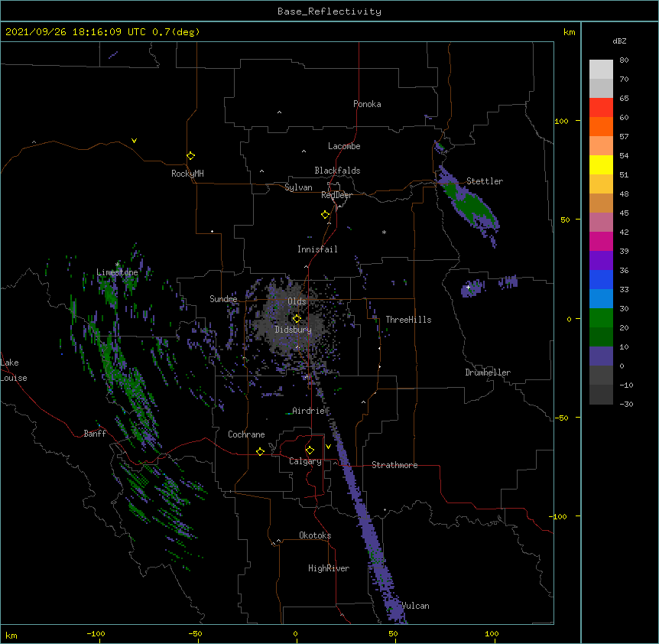Click the Ponoka city label

367,104
